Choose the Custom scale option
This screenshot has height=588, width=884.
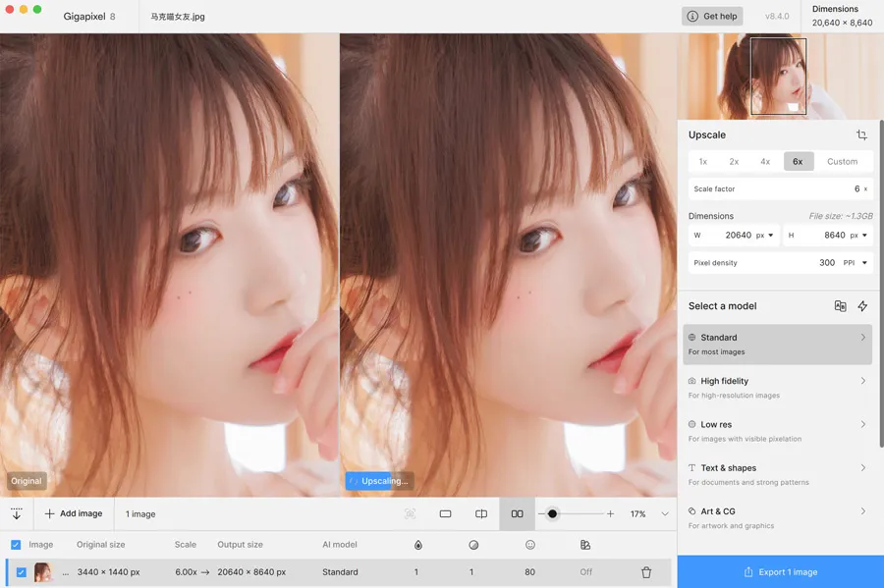842,162
